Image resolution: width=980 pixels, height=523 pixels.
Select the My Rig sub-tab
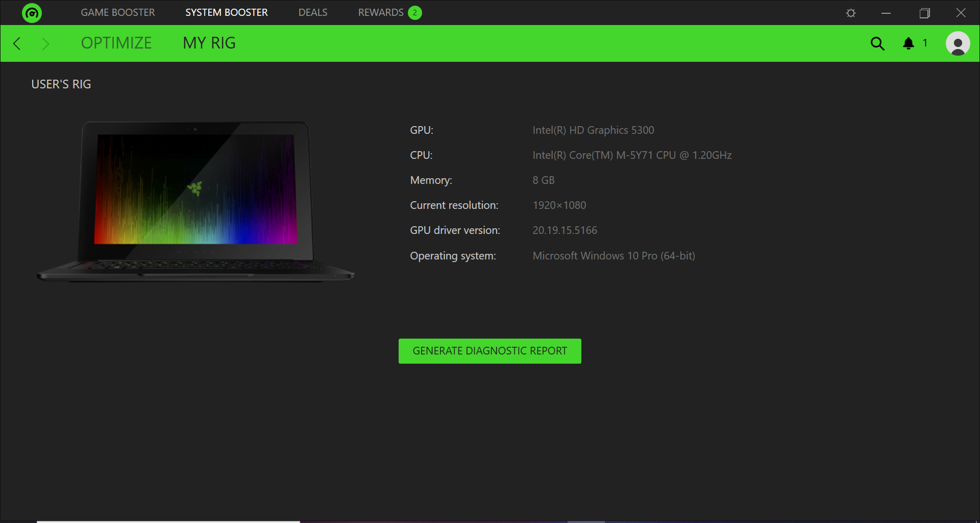pyautogui.click(x=209, y=43)
